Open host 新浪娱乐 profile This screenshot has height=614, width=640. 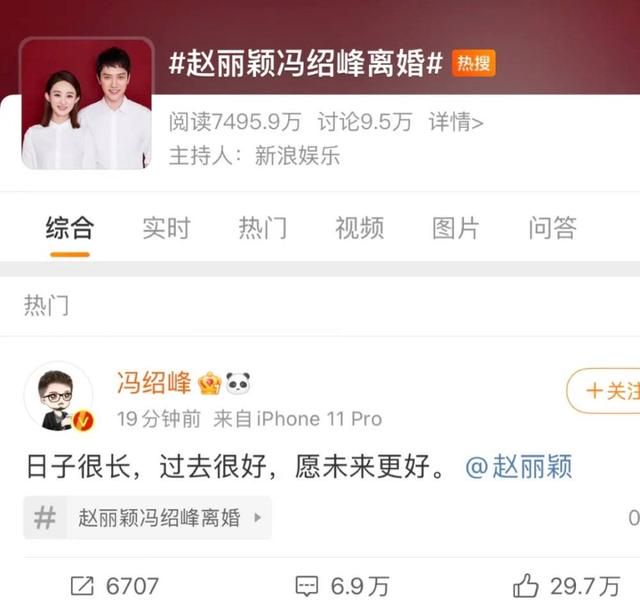point(297,156)
